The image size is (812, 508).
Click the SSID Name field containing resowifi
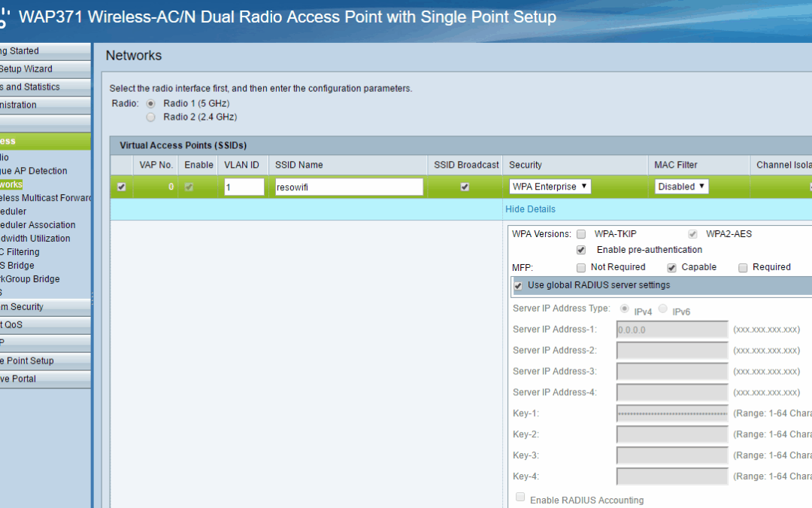[349, 187]
